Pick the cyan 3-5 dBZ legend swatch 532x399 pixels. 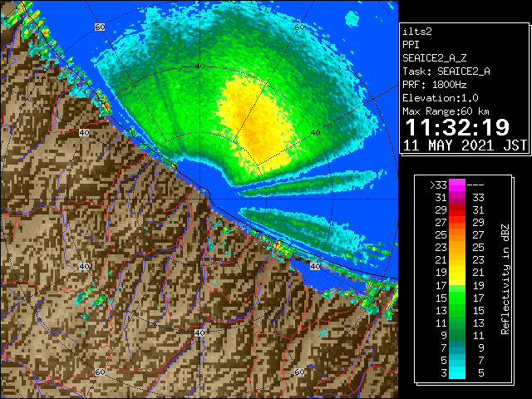[x=457, y=372]
